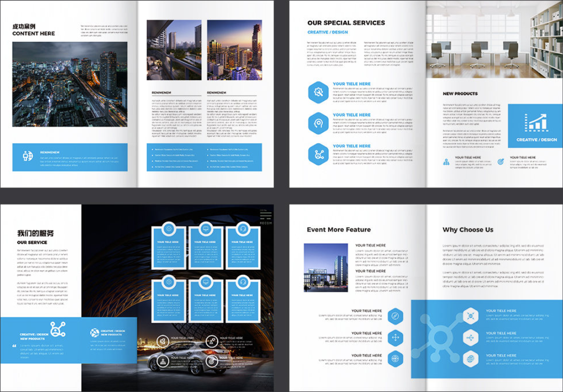Click the monitor icon on the top-row service card
563x392 pixels.
(x=206, y=229)
